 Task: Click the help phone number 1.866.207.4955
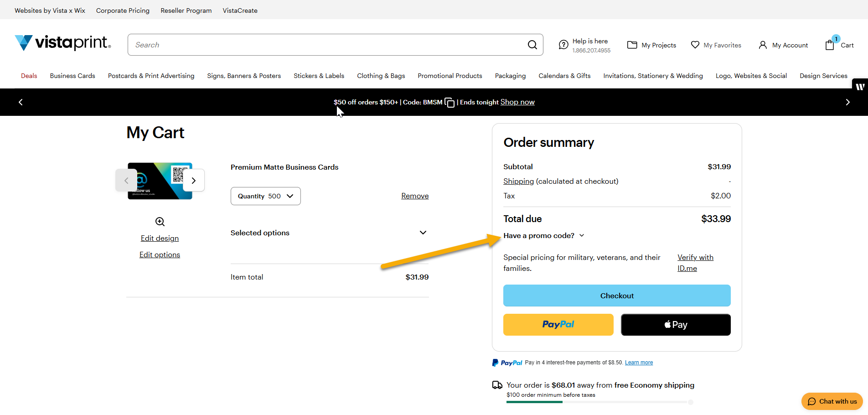tap(591, 51)
